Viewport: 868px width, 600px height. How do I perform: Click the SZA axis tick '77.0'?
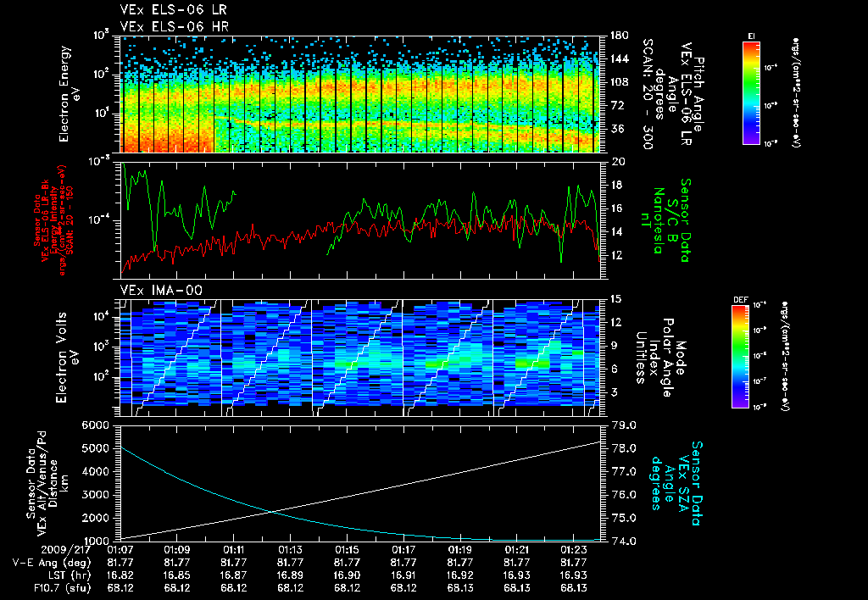tap(623, 472)
